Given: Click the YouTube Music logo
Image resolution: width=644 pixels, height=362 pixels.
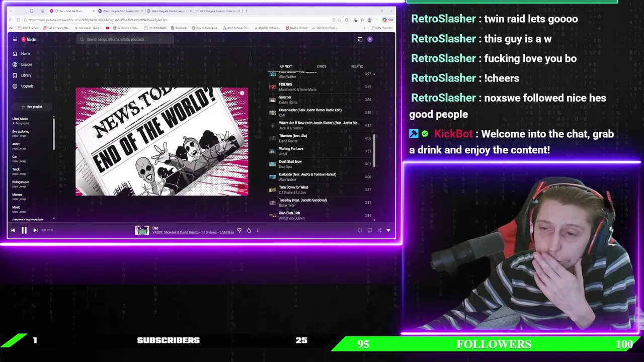Looking at the screenshot, I should 29,39.
